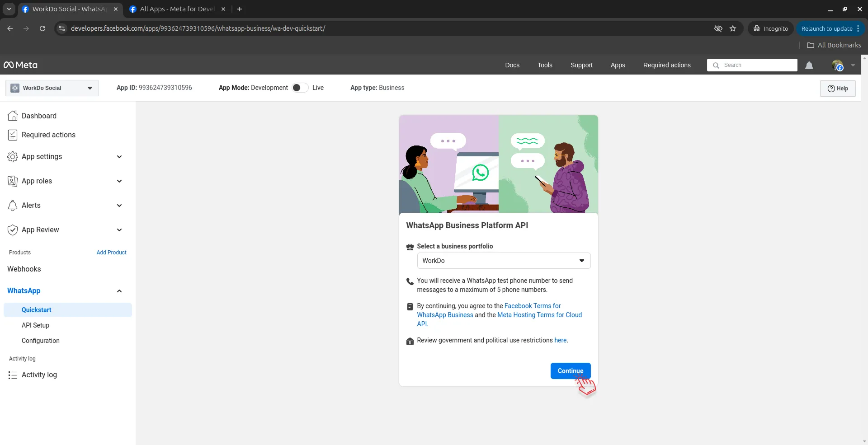
Task: Open the WorkDo Social app selector dropdown
Action: pos(52,88)
